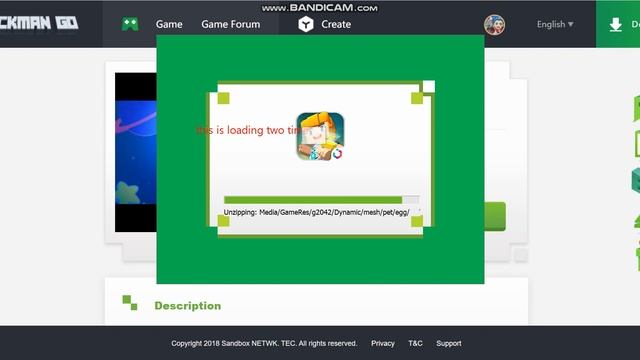Click the game preview video thumbnail
This screenshot has height=360, width=640.
(x=136, y=152)
